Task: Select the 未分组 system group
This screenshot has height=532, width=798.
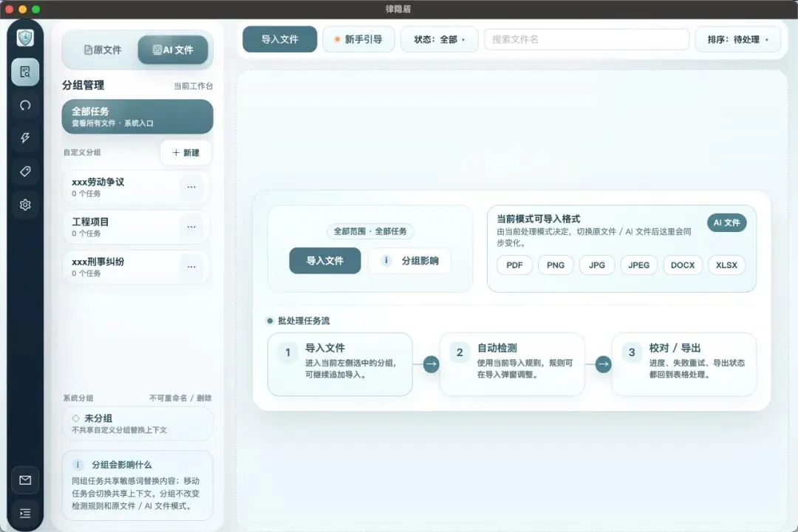Action: (x=137, y=423)
